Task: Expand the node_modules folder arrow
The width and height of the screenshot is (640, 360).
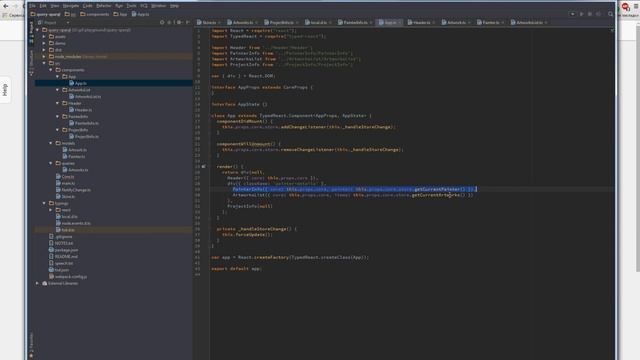Action: click(x=44, y=57)
